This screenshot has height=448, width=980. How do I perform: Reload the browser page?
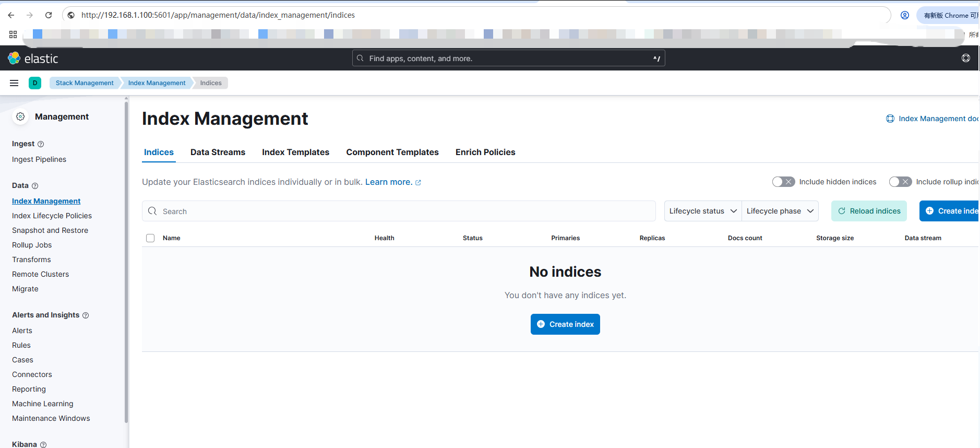point(49,15)
